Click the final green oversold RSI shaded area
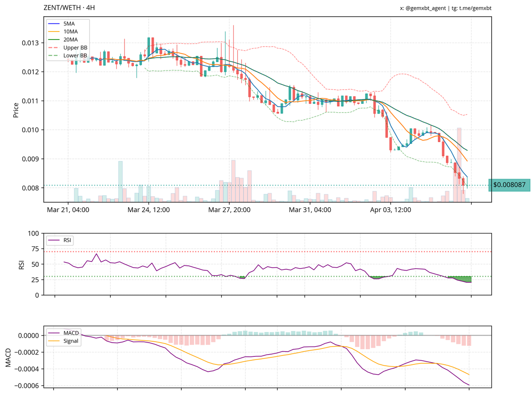Screen dimensions: 532x395 (x=460, y=279)
